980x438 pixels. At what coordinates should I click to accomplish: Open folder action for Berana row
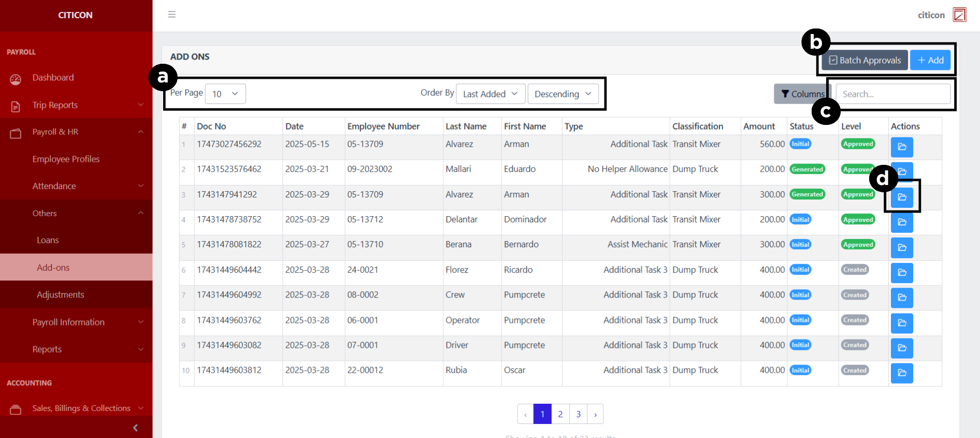pos(901,248)
